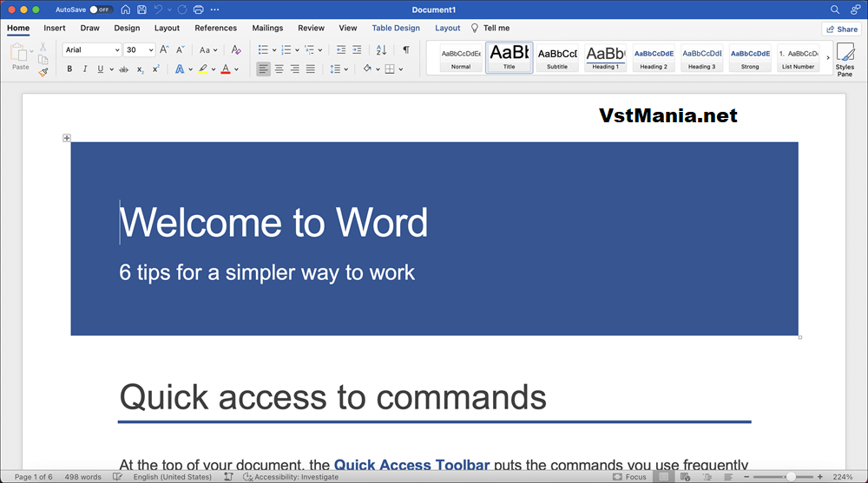Align text left

(x=264, y=69)
